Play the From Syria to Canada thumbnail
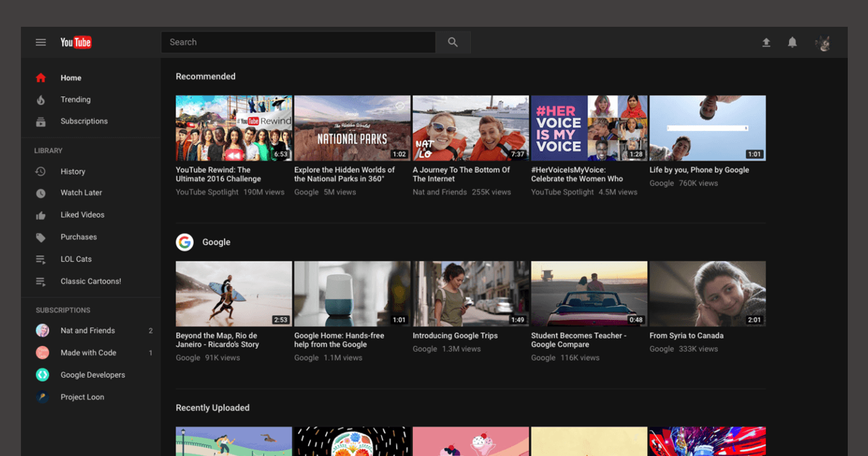Image resolution: width=868 pixels, height=456 pixels. (707, 294)
